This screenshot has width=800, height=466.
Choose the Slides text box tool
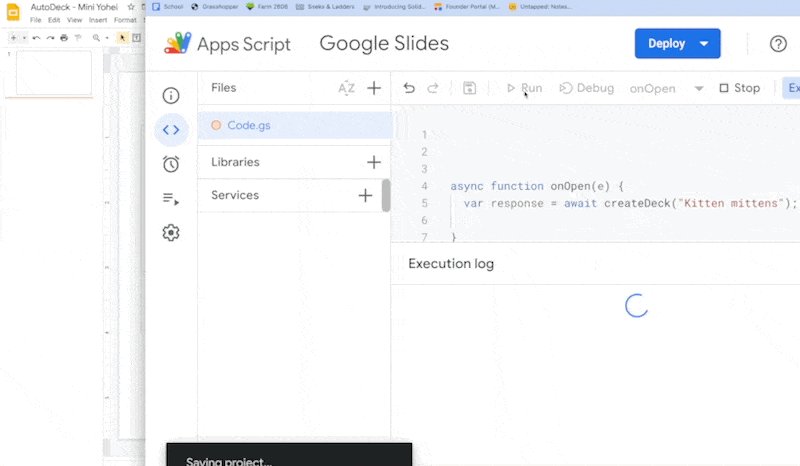click(x=136, y=37)
